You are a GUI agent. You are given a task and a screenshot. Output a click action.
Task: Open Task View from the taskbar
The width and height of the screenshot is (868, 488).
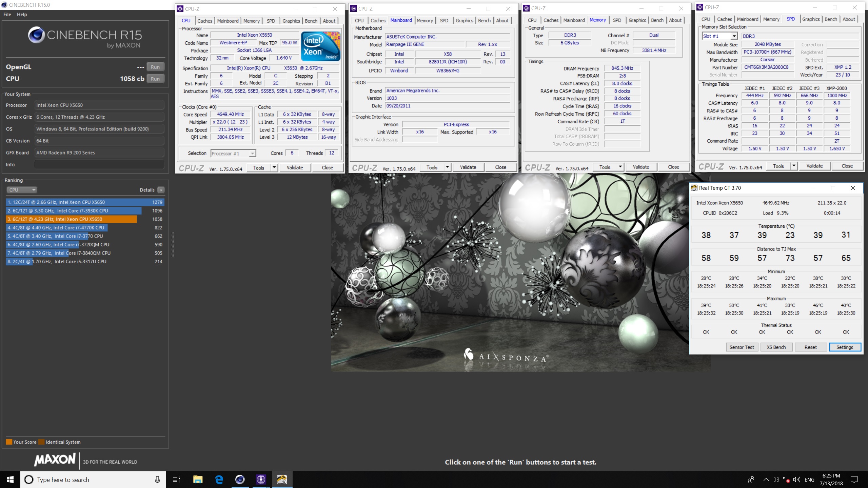176,480
